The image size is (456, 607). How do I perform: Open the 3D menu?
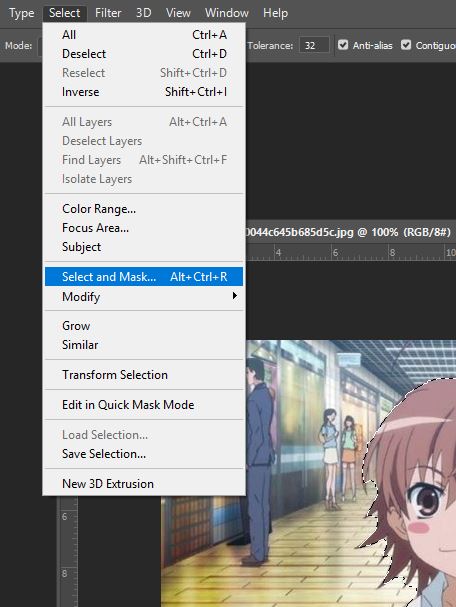[143, 13]
